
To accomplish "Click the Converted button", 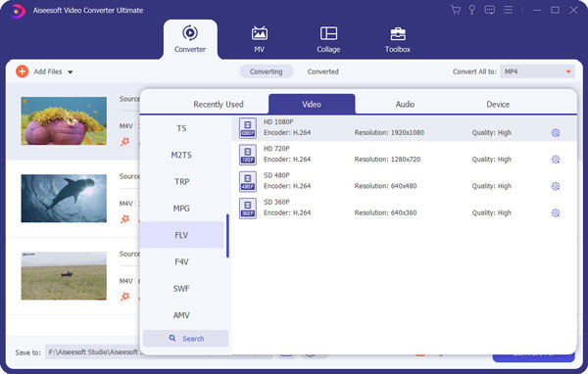I will click(x=322, y=71).
